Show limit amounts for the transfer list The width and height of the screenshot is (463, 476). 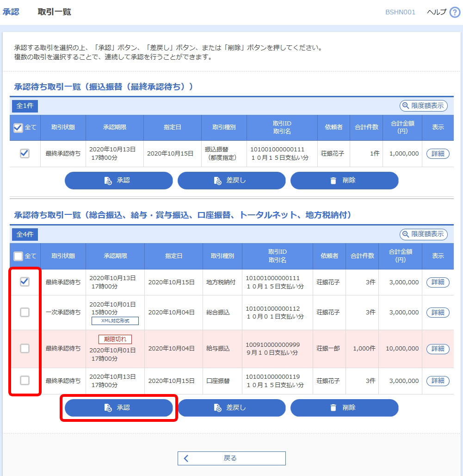(x=423, y=106)
